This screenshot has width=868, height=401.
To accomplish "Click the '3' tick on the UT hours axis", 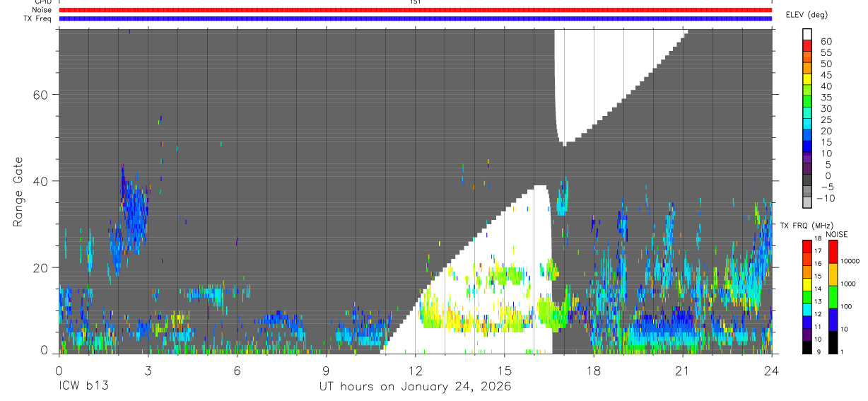I will pyautogui.click(x=148, y=370).
